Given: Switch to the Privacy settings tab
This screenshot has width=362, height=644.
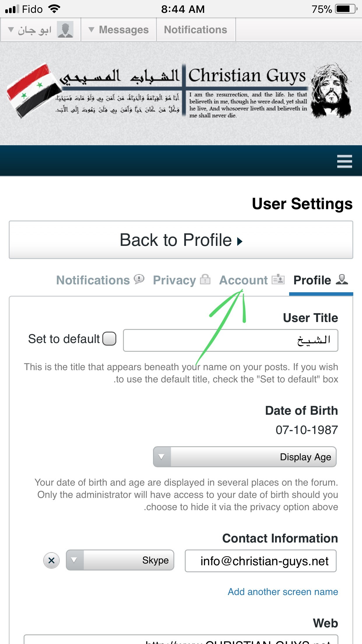Looking at the screenshot, I should point(174,280).
